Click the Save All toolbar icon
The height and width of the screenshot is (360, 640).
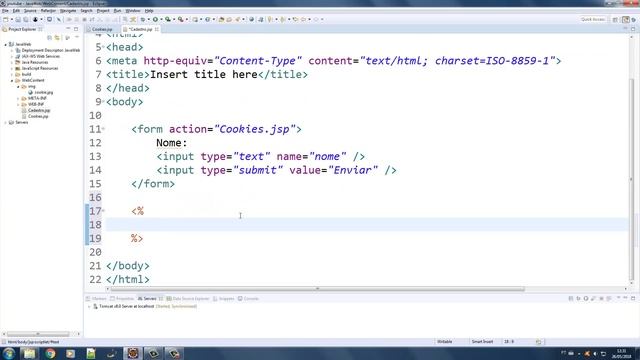point(25,19)
